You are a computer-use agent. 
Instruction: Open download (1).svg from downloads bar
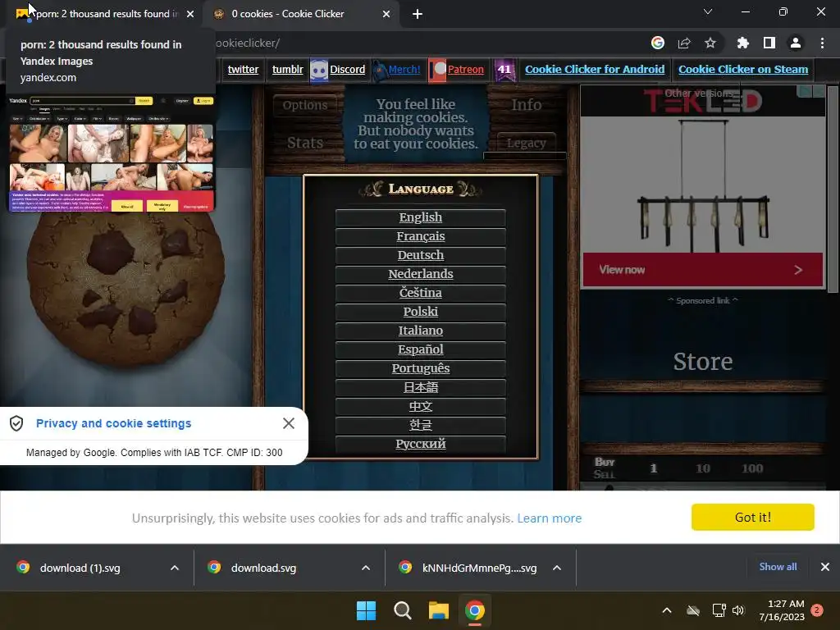(80, 568)
